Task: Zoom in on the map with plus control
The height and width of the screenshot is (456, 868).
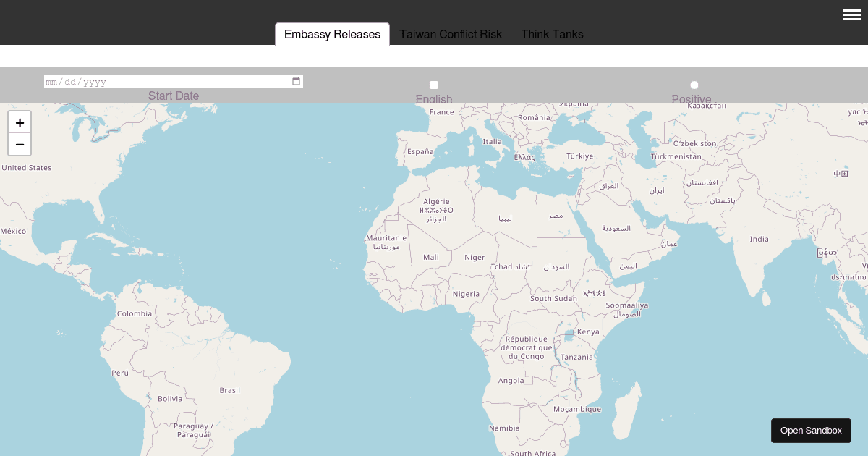Action: tap(20, 122)
